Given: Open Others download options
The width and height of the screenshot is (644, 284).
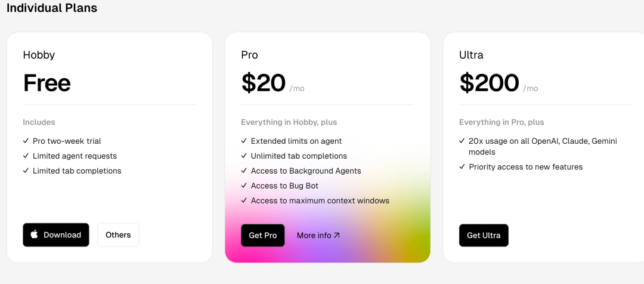Looking at the screenshot, I should tap(118, 234).
